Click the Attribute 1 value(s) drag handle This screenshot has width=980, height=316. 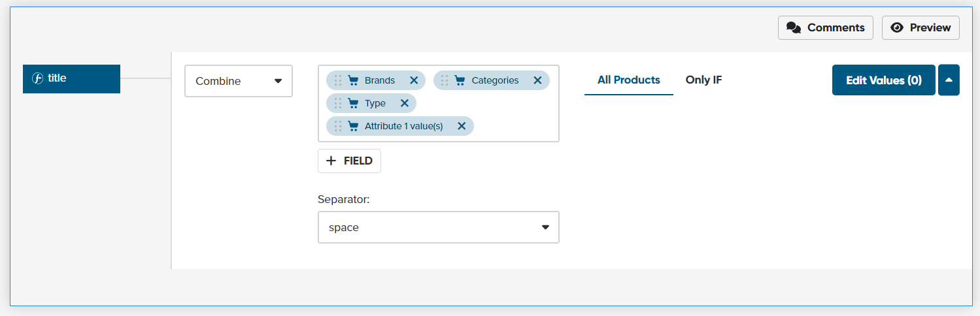(x=338, y=126)
